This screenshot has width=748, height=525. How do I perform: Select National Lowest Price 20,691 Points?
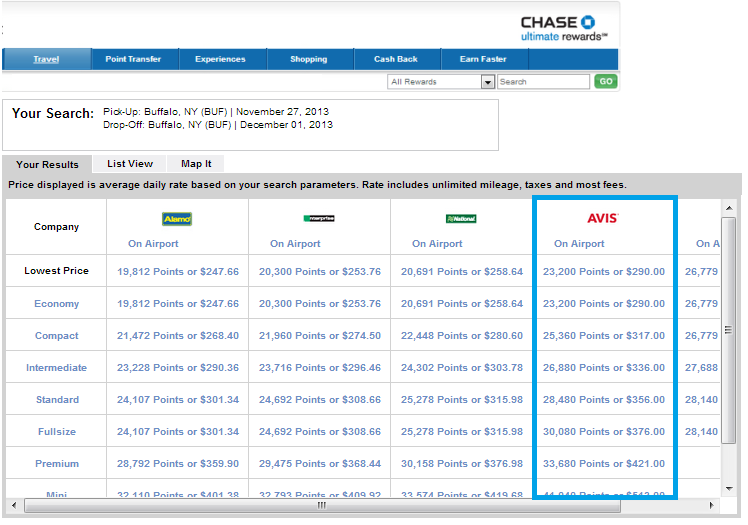tap(462, 272)
